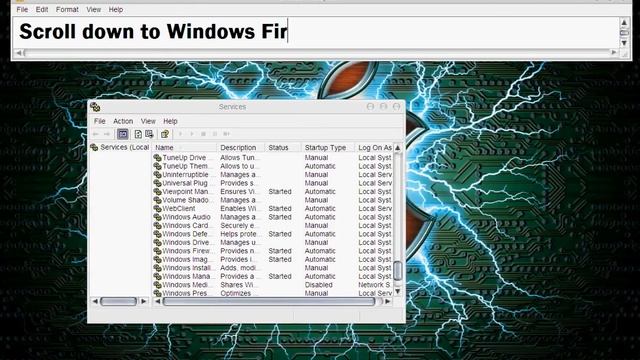Image resolution: width=640 pixels, height=360 pixels.
Task: Click the services list horizontal scrollbar left arrow
Action: pyautogui.click(x=158, y=302)
